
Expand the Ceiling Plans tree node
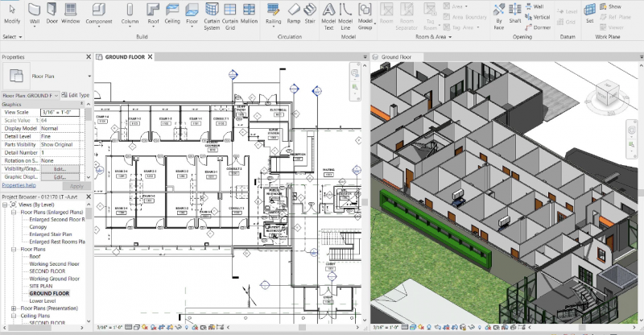point(13,316)
